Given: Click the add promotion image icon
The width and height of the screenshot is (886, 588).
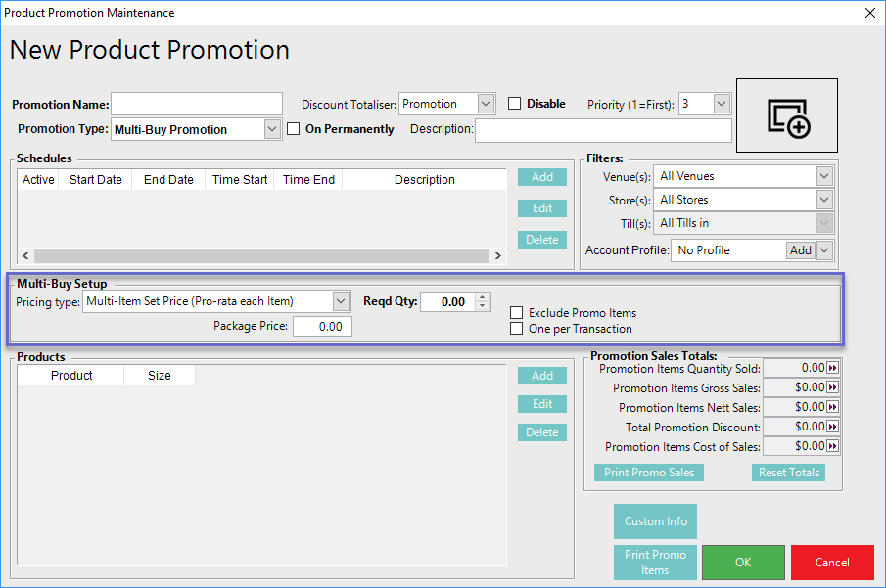Looking at the screenshot, I should click(x=787, y=115).
